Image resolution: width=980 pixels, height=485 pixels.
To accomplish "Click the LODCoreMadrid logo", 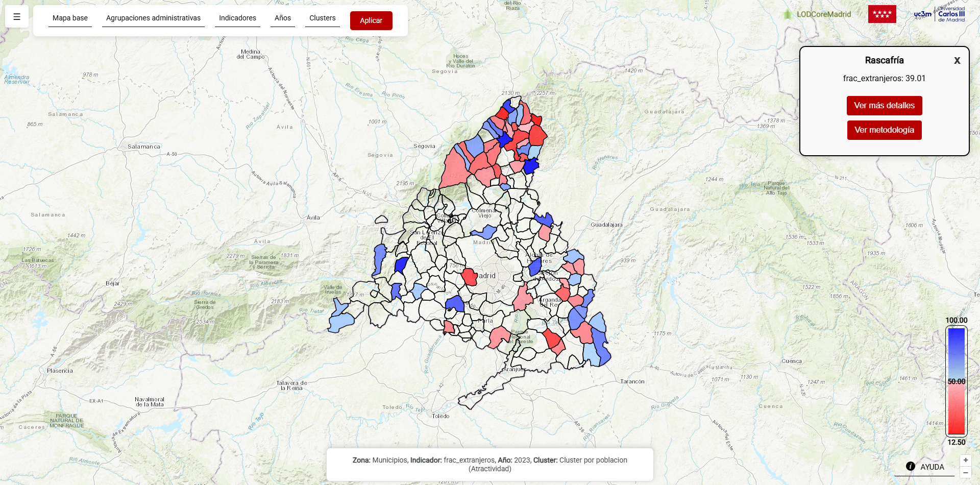I will [x=817, y=14].
